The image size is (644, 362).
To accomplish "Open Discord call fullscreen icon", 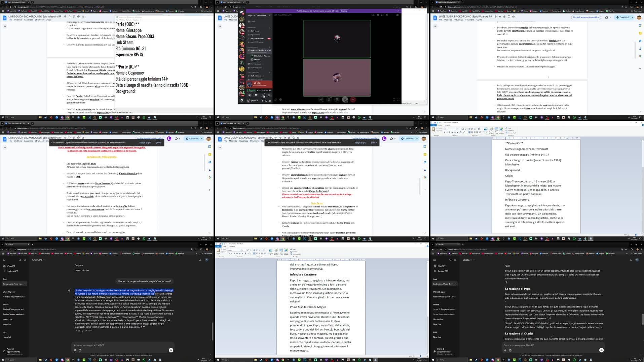I will 398,100.
